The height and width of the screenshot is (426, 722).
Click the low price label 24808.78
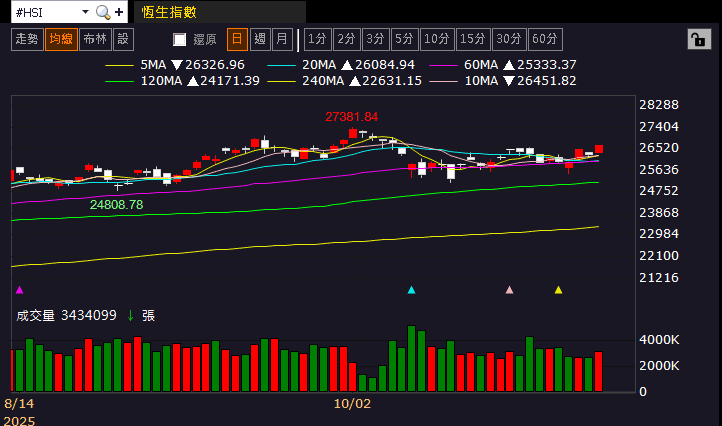click(116, 205)
